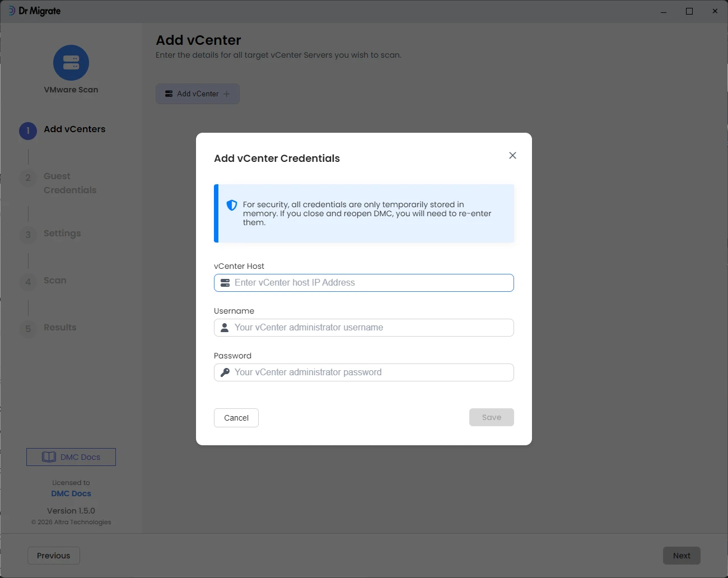Viewport: 728px width, 578px height.
Task: Click the server icon in vCenter Host field
Action: 225,283
